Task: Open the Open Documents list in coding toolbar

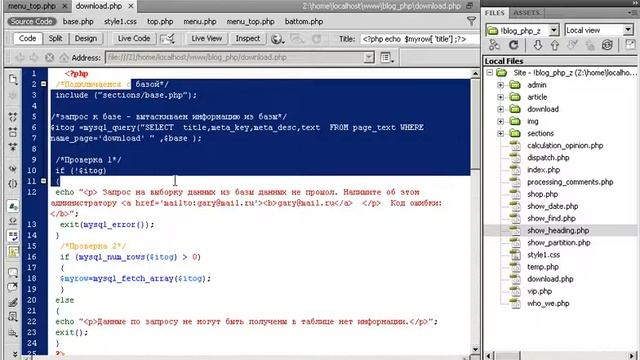Action: [x=13, y=79]
